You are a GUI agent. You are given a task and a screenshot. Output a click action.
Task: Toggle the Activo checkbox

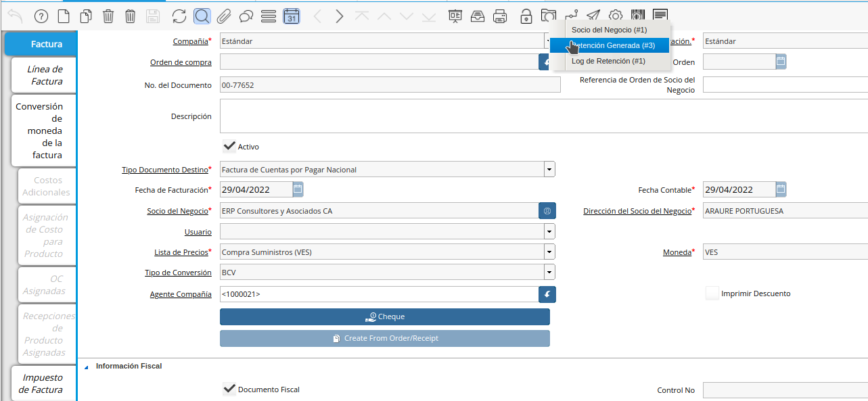(x=229, y=146)
